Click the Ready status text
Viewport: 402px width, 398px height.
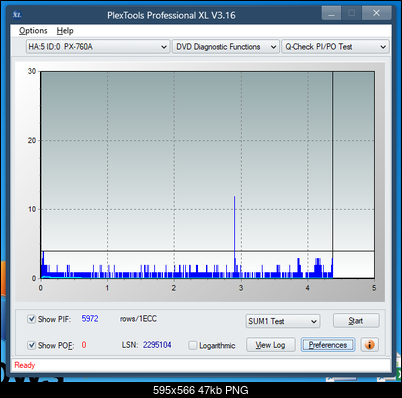pos(25,365)
